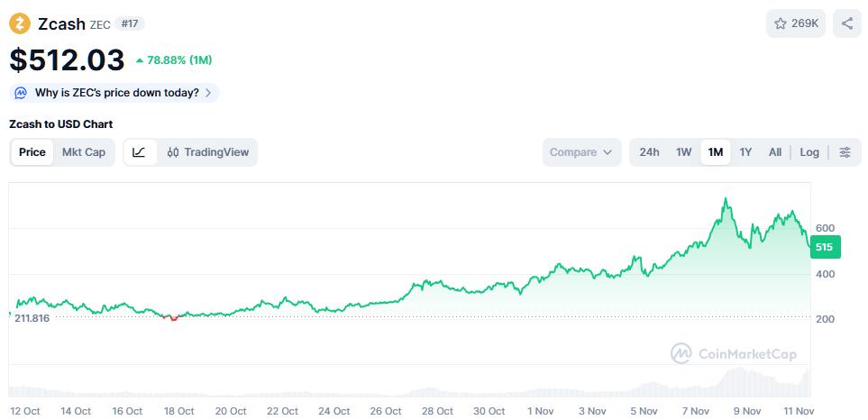
Task: Select the 1Y timeframe tab
Action: [x=745, y=152]
